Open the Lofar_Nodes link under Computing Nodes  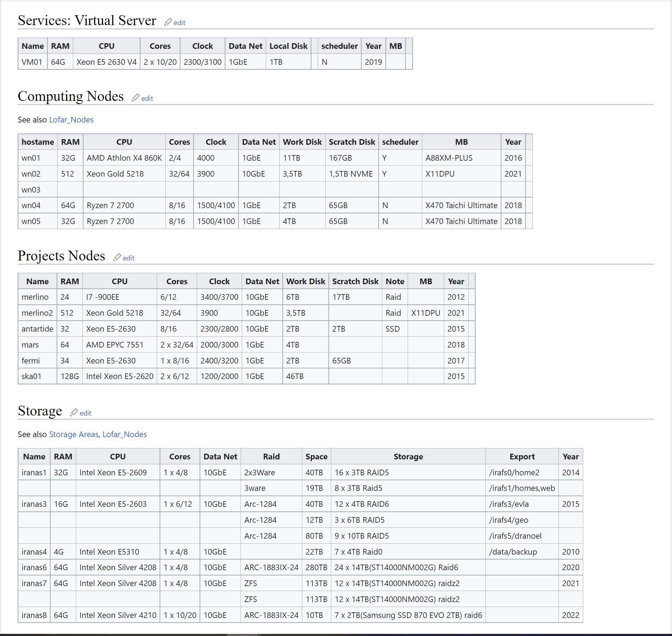(71, 120)
